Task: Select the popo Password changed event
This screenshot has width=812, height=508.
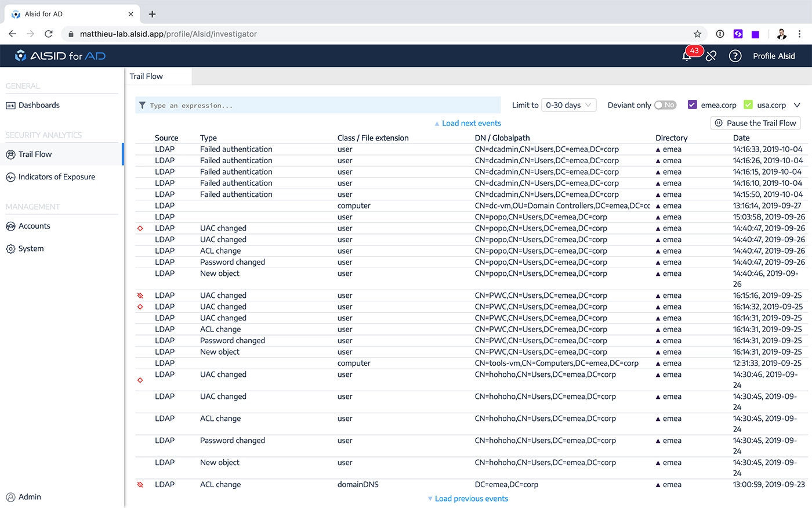Action: [471, 262]
